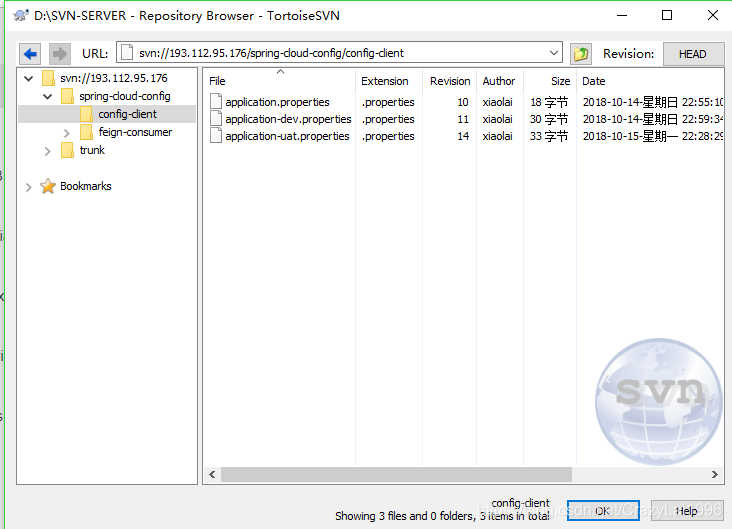Click the go-to-parent folder icon

point(581,54)
